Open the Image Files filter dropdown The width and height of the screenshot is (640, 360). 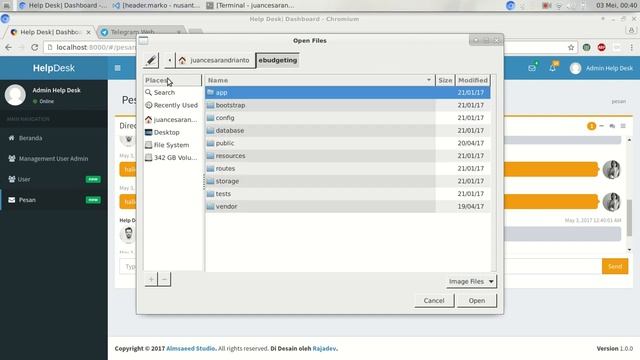point(471,282)
